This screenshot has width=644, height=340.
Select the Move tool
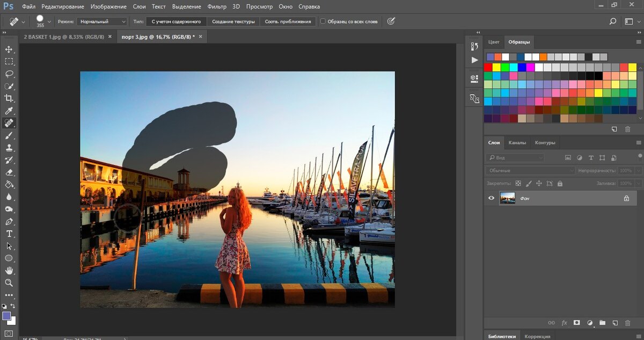click(x=9, y=49)
